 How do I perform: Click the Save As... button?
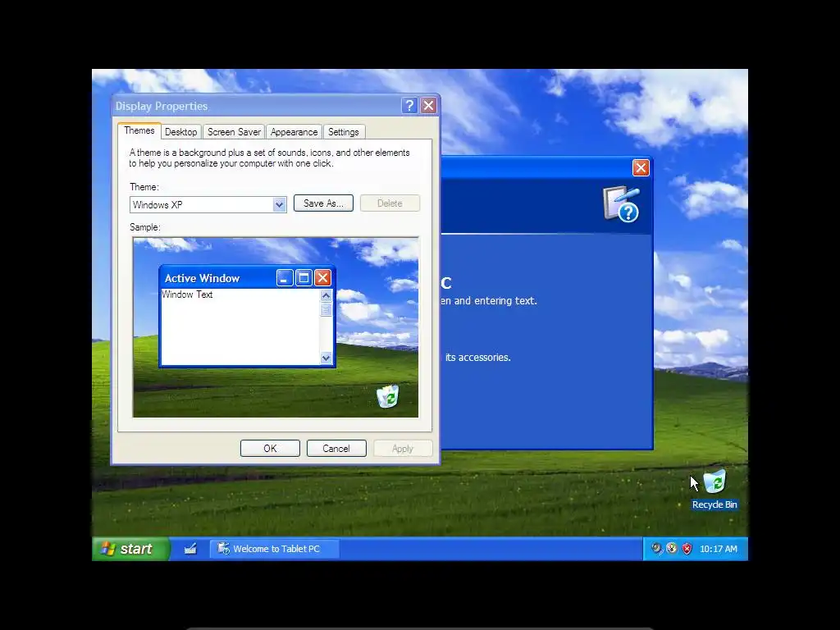[323, 203]
